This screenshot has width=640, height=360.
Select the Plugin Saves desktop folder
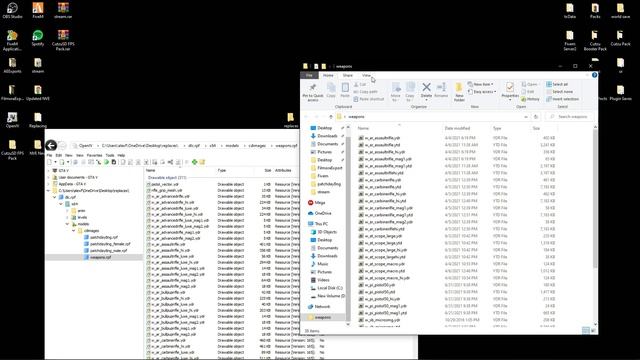(620, 92)
